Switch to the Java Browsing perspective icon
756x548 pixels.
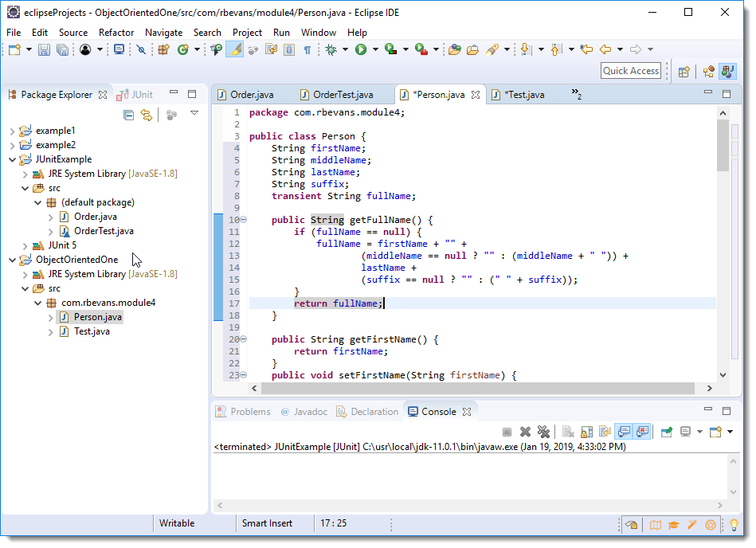[709, 72]
